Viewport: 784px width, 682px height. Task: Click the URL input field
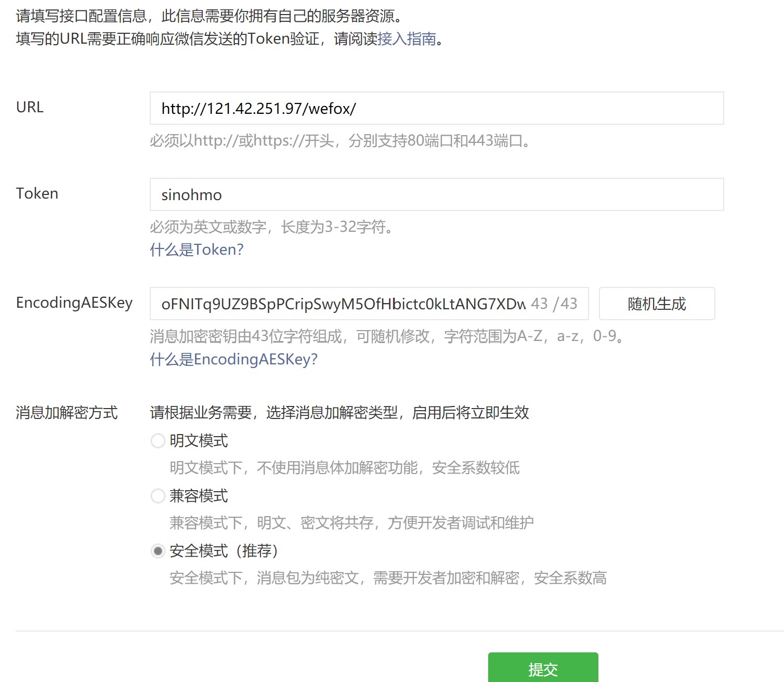click(x=437, y=108)
